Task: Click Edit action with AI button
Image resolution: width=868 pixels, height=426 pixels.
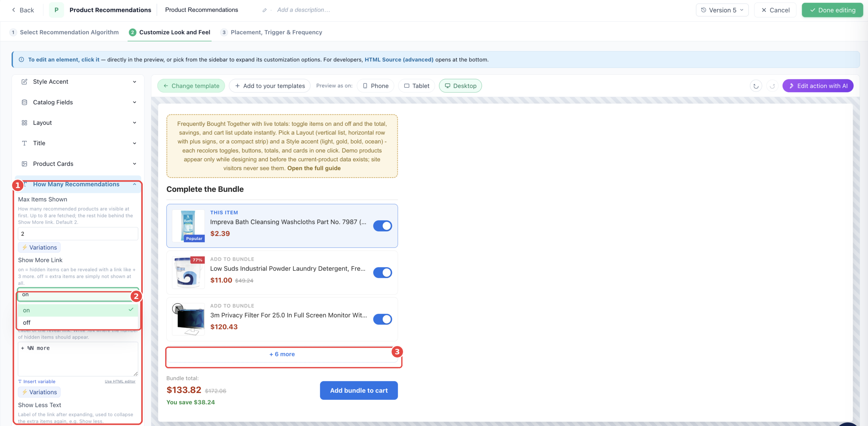Action: (818, 86)
